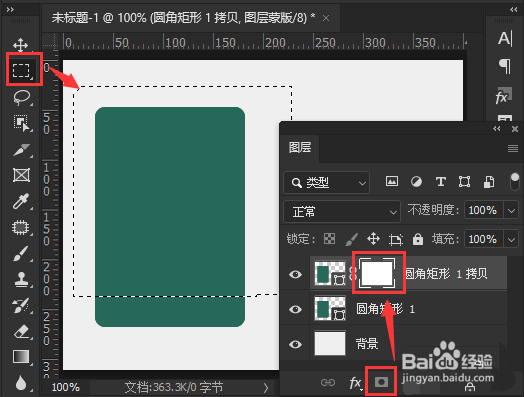The height and width of the screenshot is (397, 524).
Task: Open the Styles fx panel icon
Action: (504, 96)
